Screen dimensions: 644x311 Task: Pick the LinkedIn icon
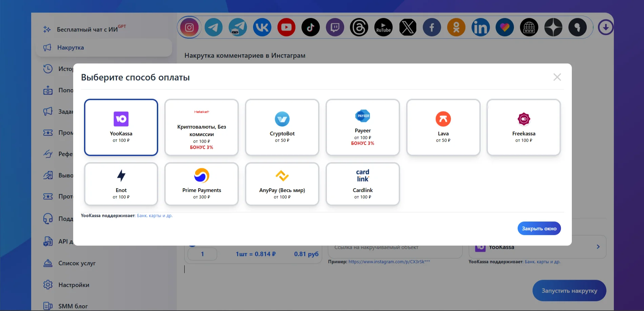(481, 27)
